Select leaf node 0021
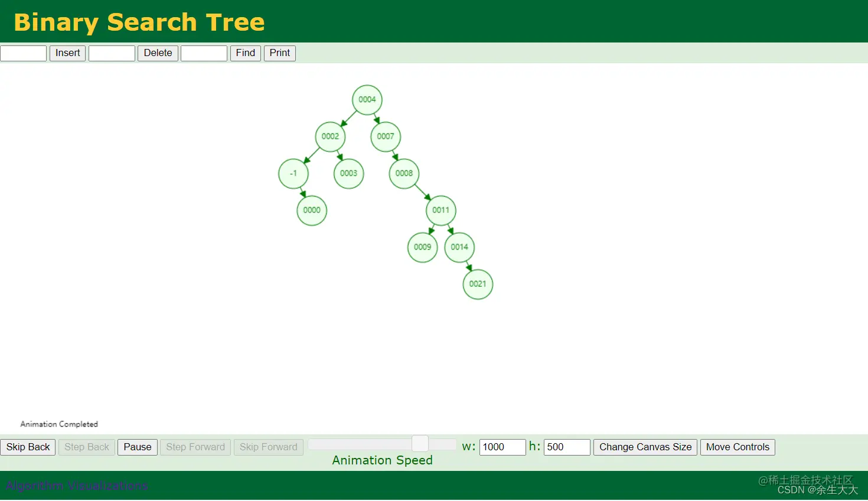 pos(478,284)
